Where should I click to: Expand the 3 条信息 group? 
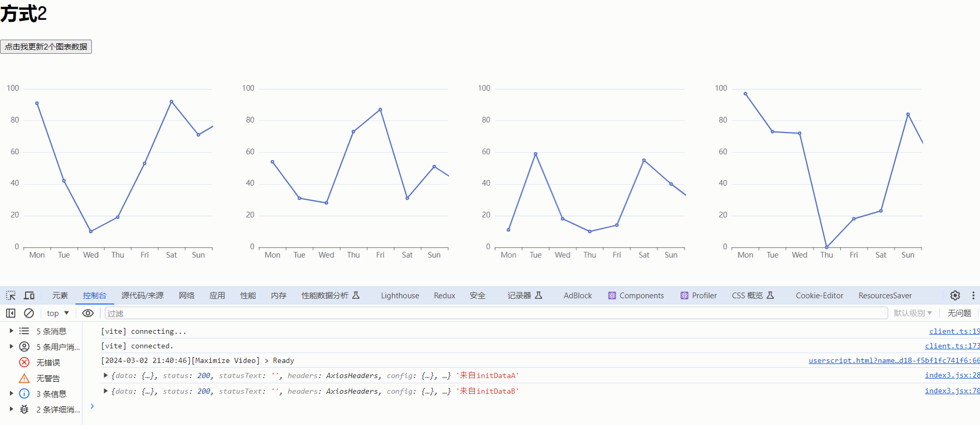click(11, 394)
